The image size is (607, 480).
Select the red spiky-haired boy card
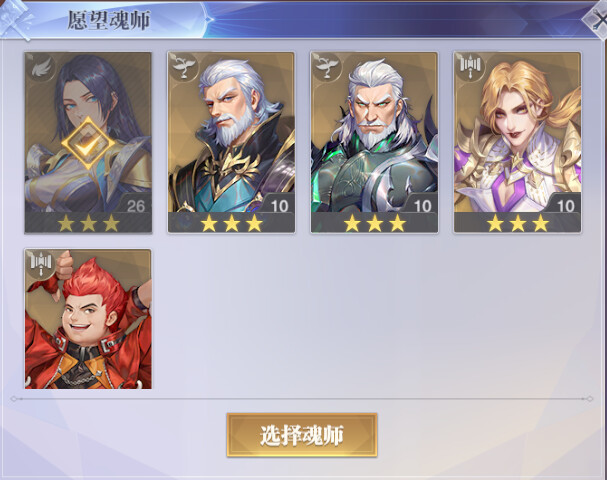pyautogui.click(x=88, y=319)
